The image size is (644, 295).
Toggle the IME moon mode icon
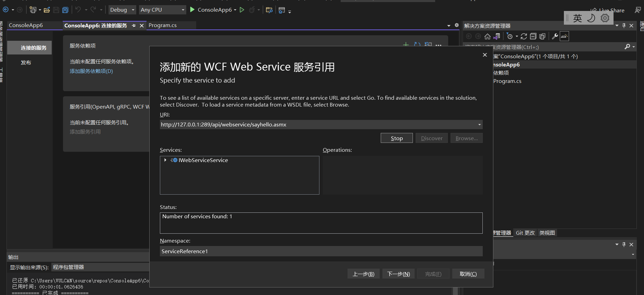point(591,18)
